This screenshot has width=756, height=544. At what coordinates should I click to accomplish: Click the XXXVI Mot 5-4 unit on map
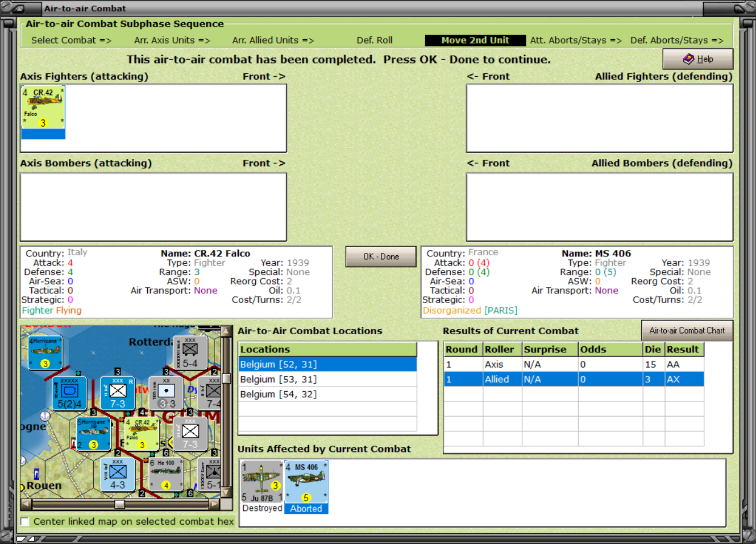coord(190,352)
